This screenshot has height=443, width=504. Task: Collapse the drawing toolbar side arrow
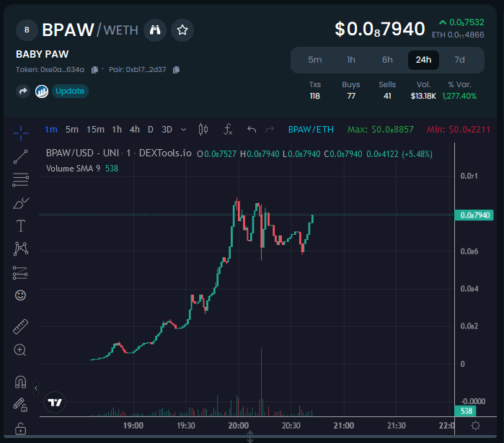[36, 388]
